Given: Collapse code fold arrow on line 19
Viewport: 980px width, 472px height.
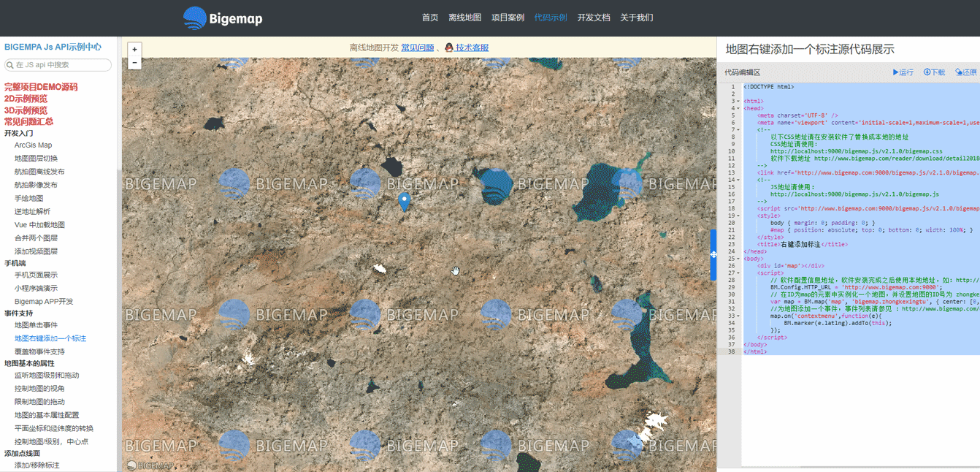Looking at the screenshot, I should (738, 216).
